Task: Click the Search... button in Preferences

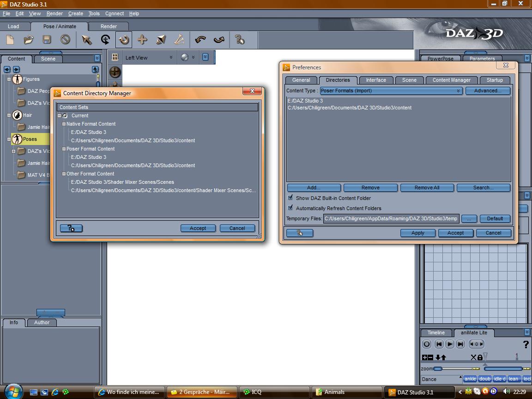Action: coord(483,187)
